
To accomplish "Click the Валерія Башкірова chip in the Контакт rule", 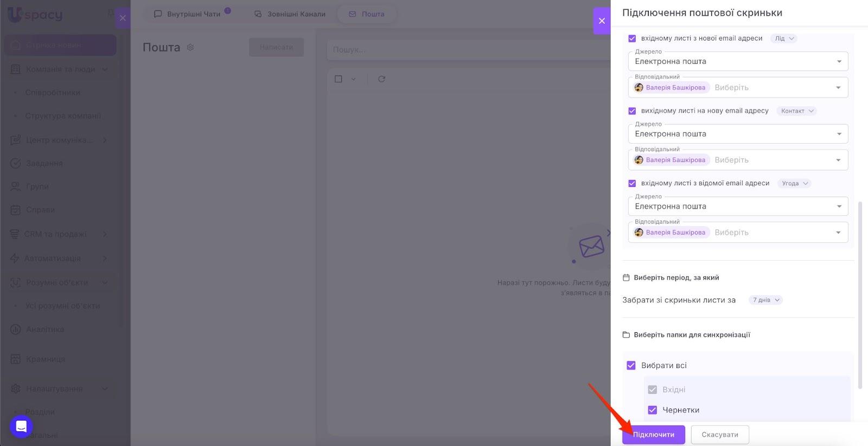I will click(671, 160).
